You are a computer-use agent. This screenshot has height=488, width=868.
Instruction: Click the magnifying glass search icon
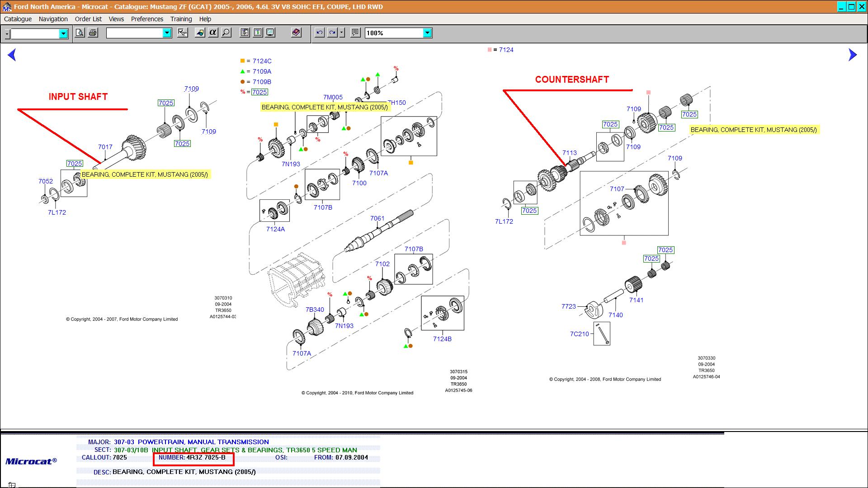point(226,33)
